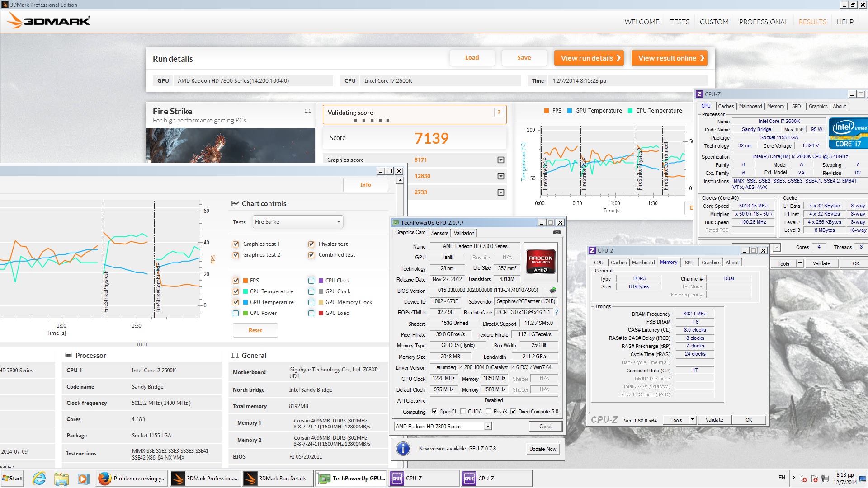Open the Tests dropdown showing Fire Strike
This screenshot has height=488, width=868.
297,222
